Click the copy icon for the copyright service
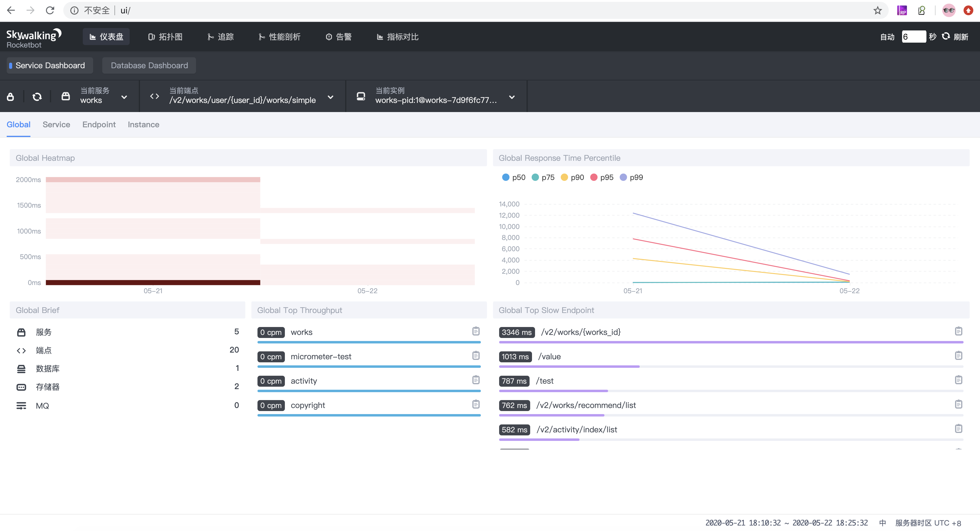The height and width of the screenshot is (531, 980). (475, 404)
